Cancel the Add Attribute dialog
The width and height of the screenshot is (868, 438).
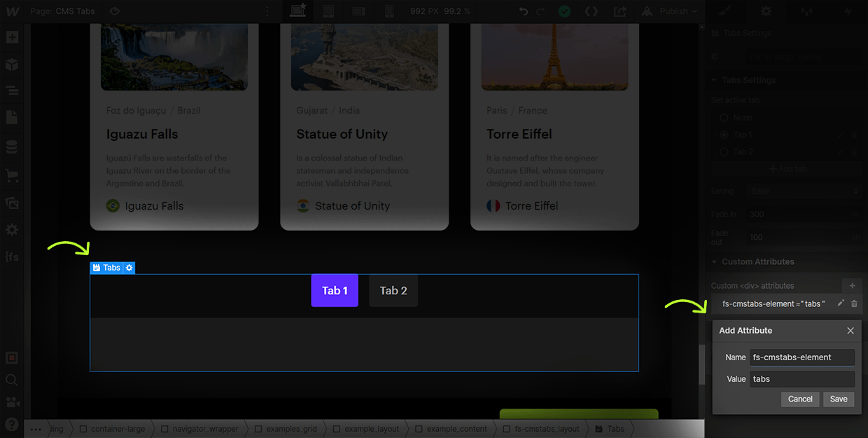(x=800, y=399)
